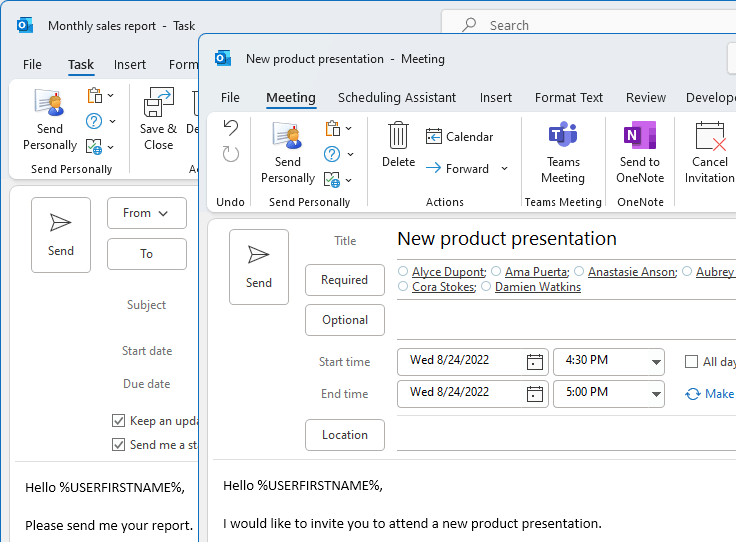The width and height of the screenshot is (736, 542).
Task: Open the File tab in the Task window
Action: (32, 65)
